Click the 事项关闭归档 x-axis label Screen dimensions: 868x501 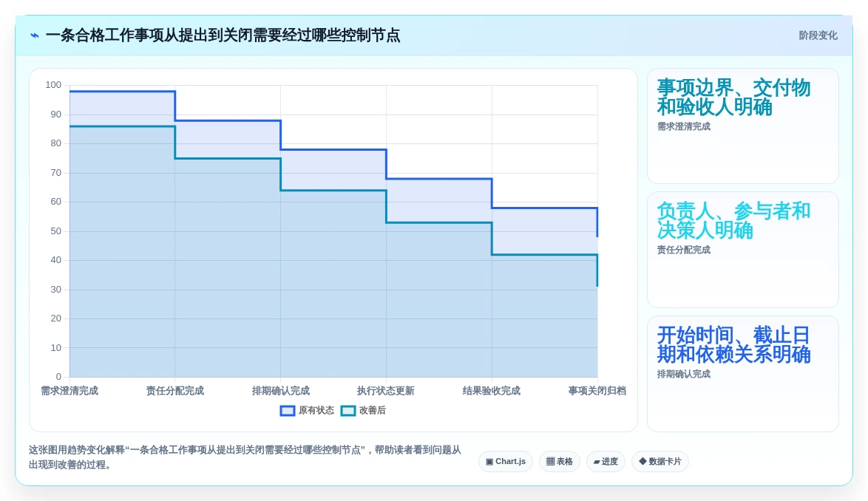597,391
